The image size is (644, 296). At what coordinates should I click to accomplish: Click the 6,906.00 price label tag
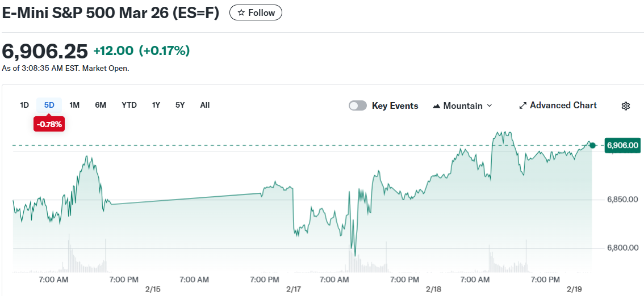[622, 146]
